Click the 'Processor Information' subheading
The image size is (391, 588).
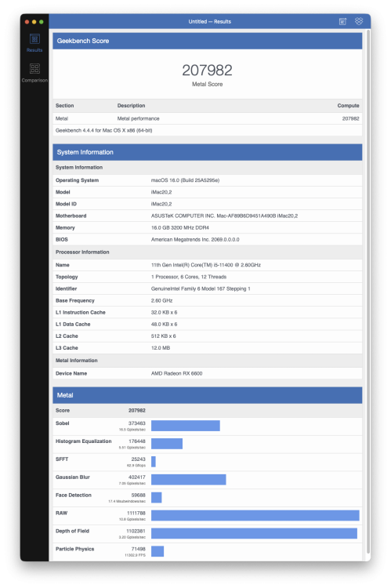click(82, 252)
